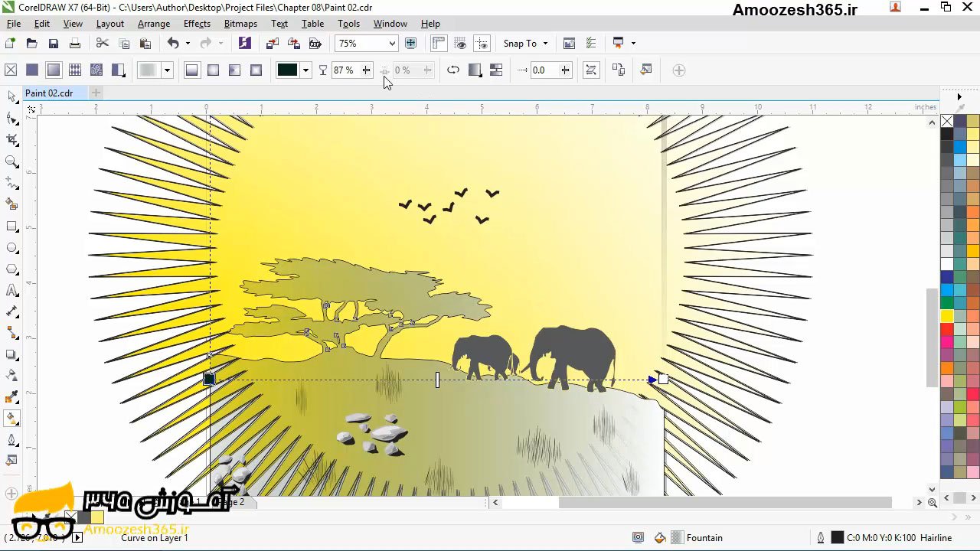
Task: Select Elliptical fountain fill type
Action: [x=214, y=70]
